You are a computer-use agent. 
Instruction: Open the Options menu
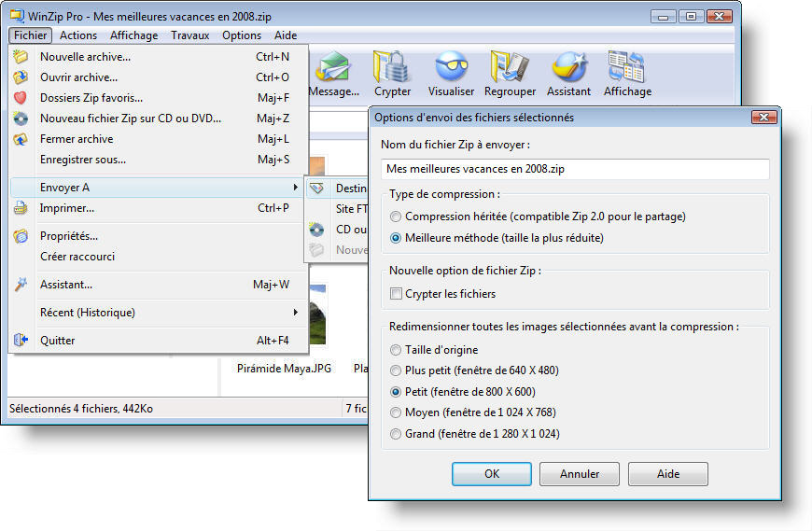[x=242, y=35]
